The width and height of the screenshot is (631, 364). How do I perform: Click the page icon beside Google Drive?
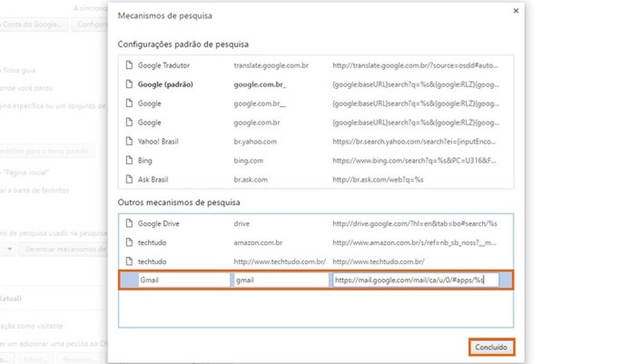point(129,223)
